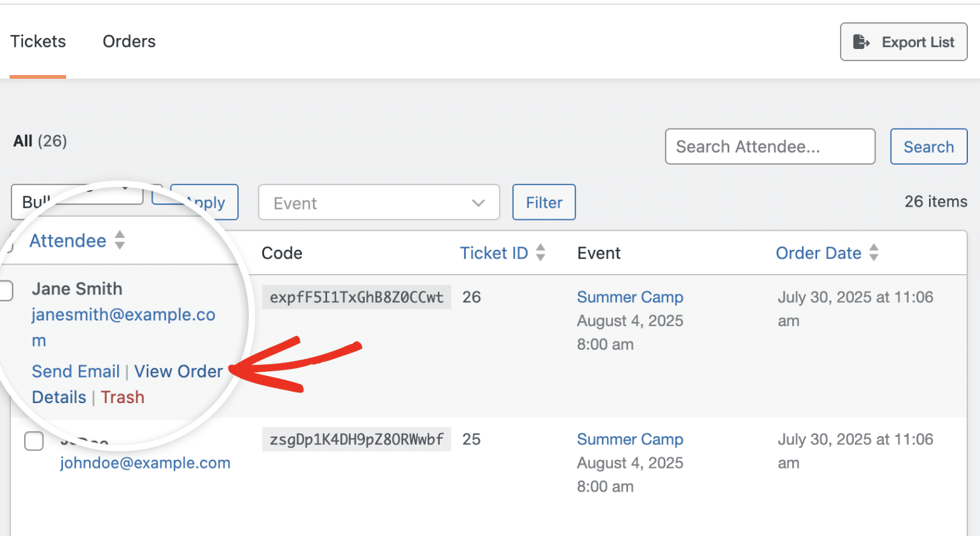Open Send Email link for Jane Smith
Viewport: 980px width, 536px height.
pyautogui.click(x=76, y=371)
